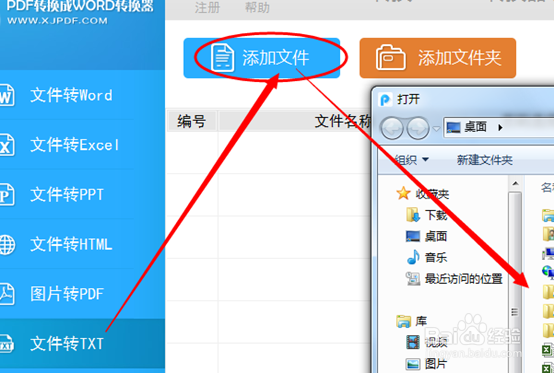The width and height of the screenshot is (554, 373).
Task: Click the 打开 dialog title icon
Action: 385,100
